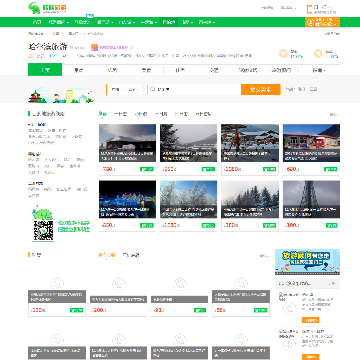Open the snowy mountain thumbnail priced 700
360x360 pixels.
pos(127,143)
